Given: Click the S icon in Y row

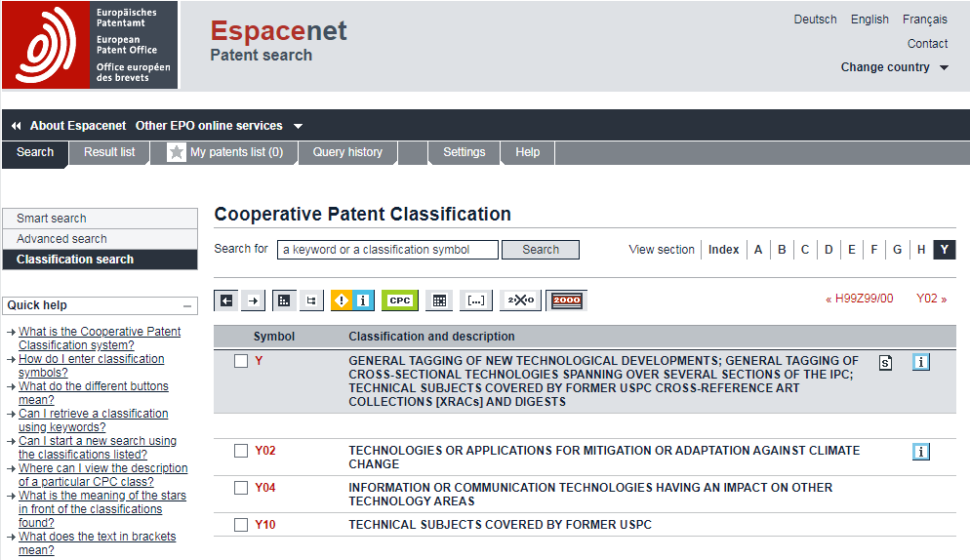Looking at the screenshot, I should pyautogui.click(x=885, y=363).
